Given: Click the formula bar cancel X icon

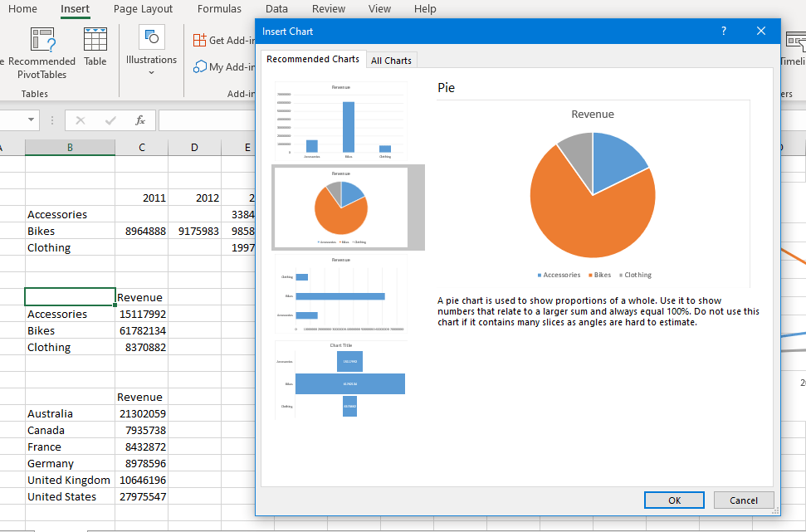Looking at the screenshot, I should 81,120.
